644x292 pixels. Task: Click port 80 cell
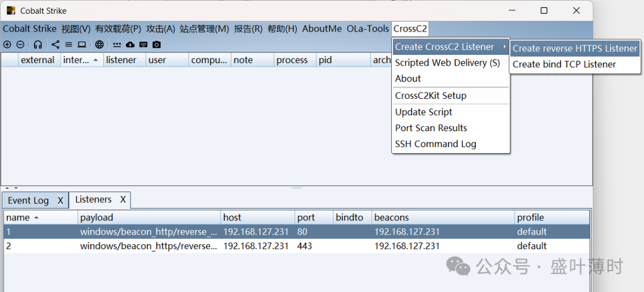click(314, 232)
